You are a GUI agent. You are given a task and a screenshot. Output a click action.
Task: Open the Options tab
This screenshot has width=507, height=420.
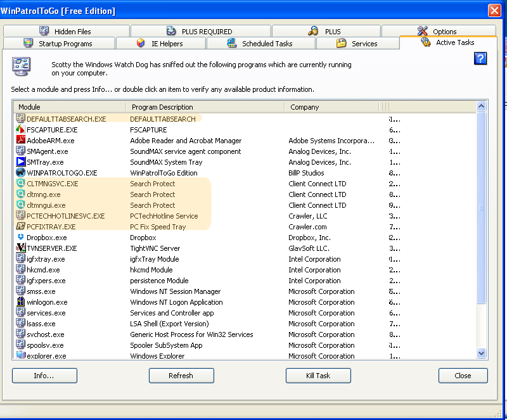pyautogui.click(x=438, y=32)
